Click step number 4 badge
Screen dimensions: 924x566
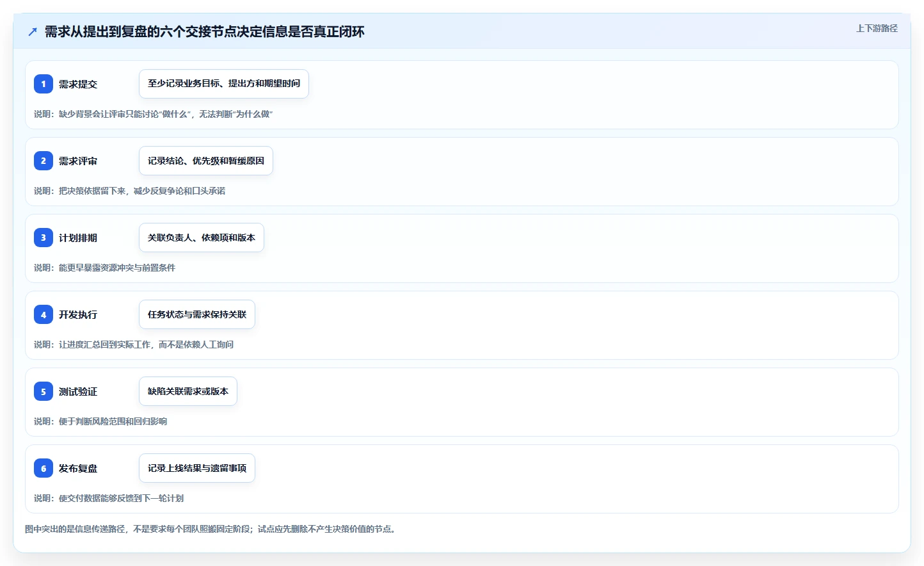pyautogui.click(x=44, y=314)
